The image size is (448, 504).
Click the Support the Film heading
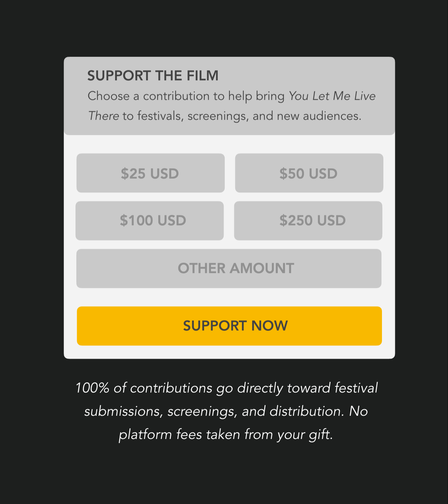pos(153,76)
